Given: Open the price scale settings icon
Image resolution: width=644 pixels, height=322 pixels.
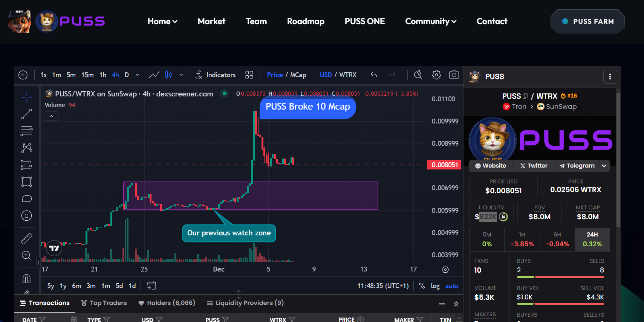Looking at the screenshot, I should tap(445, 270).
